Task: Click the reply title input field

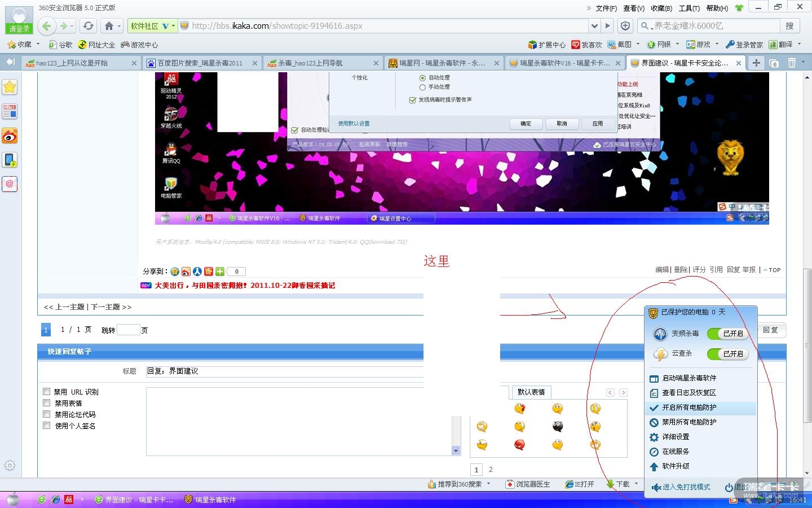Action: coord(285,371)
